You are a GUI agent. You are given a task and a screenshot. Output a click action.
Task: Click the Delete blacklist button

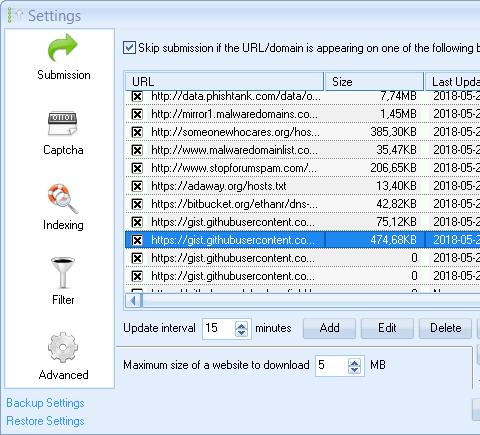pyautogui.click(x=445, y=328)
